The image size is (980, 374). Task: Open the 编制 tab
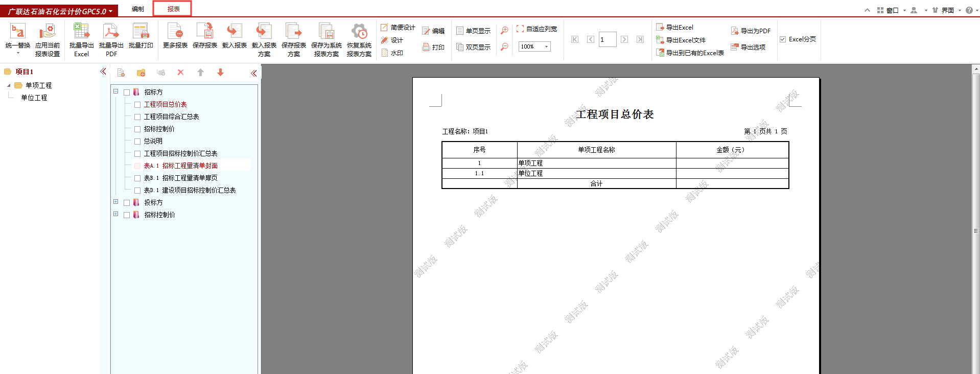point(138,9)
